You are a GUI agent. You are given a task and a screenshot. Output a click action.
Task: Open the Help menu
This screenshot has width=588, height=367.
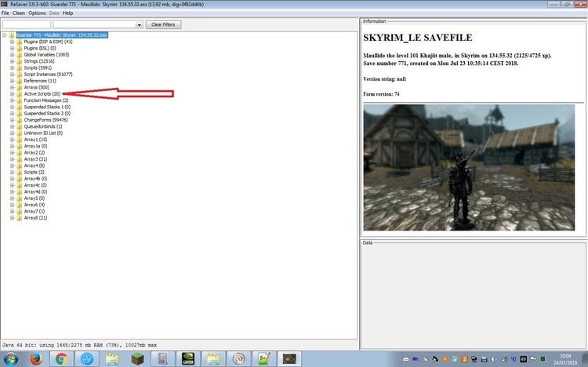67,13
